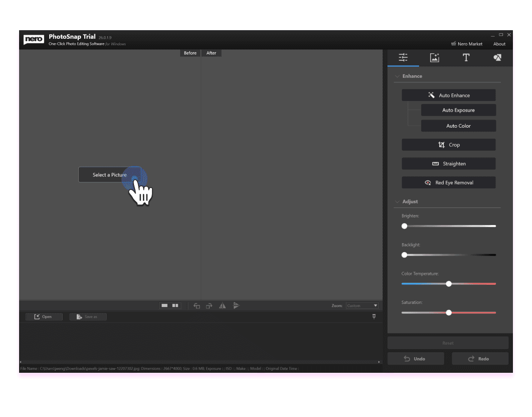Flip the image vertically
532x417 pixels.
(236, 305)
